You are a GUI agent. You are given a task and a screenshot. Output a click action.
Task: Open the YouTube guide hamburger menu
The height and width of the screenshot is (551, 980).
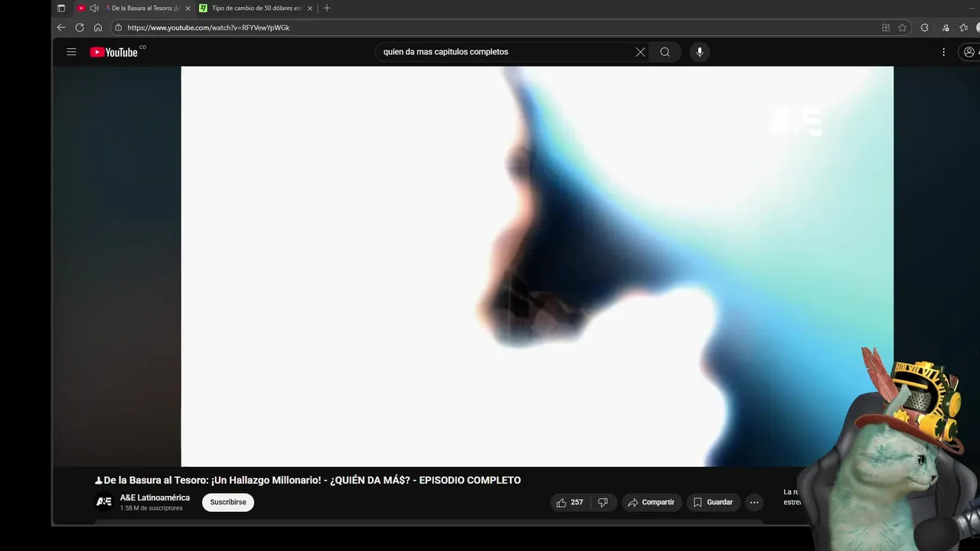[x=71, y=52]
